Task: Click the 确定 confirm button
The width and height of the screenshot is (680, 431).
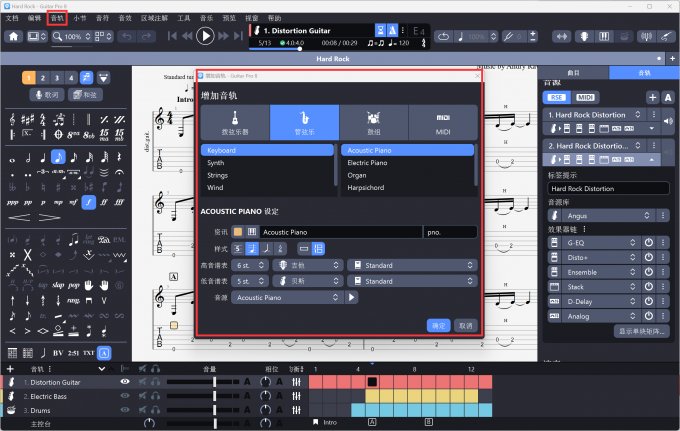Action: coord(438,325)
